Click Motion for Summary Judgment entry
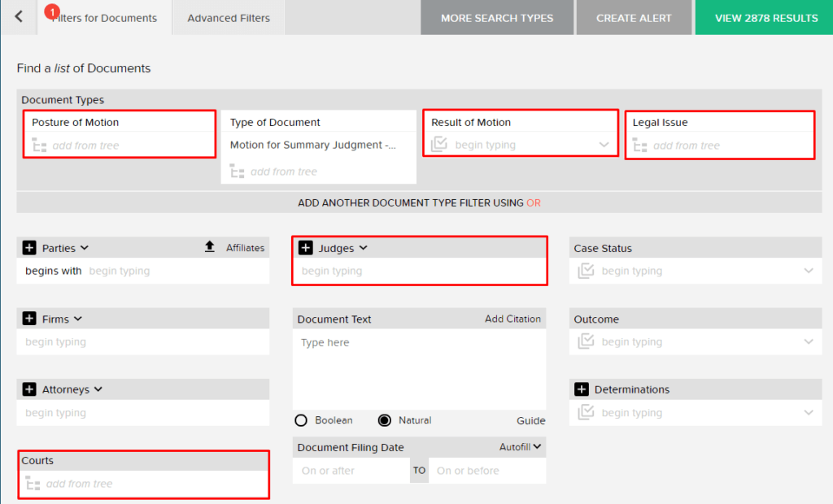Screen dimensions: 833x504 (x=313, y=145)
